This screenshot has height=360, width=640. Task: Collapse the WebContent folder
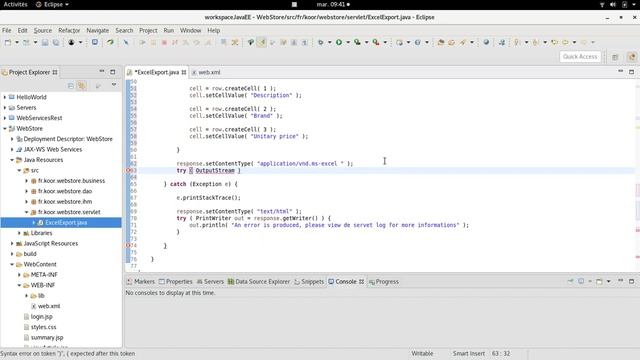(12, 264)
